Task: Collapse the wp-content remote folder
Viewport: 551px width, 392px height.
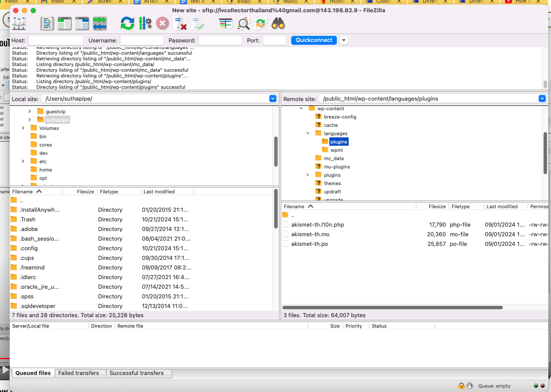Action: 301,108
